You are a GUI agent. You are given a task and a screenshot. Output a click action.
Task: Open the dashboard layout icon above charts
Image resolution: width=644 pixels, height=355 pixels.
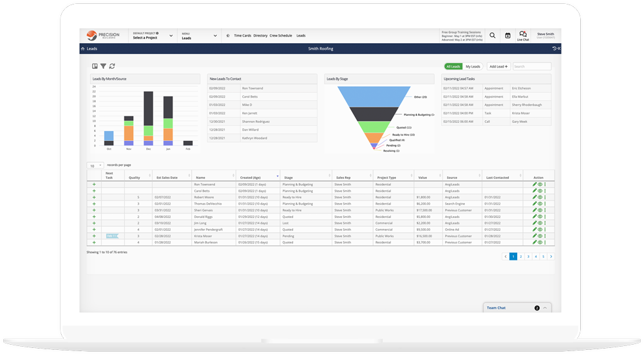95,66
